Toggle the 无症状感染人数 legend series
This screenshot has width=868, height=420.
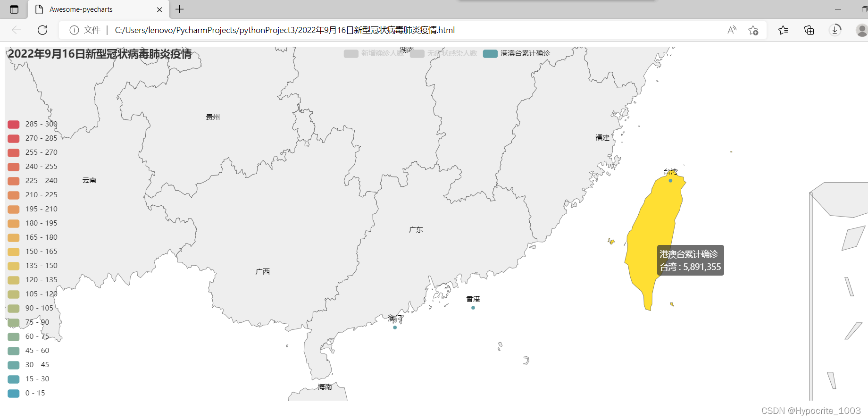click(443, 53)
